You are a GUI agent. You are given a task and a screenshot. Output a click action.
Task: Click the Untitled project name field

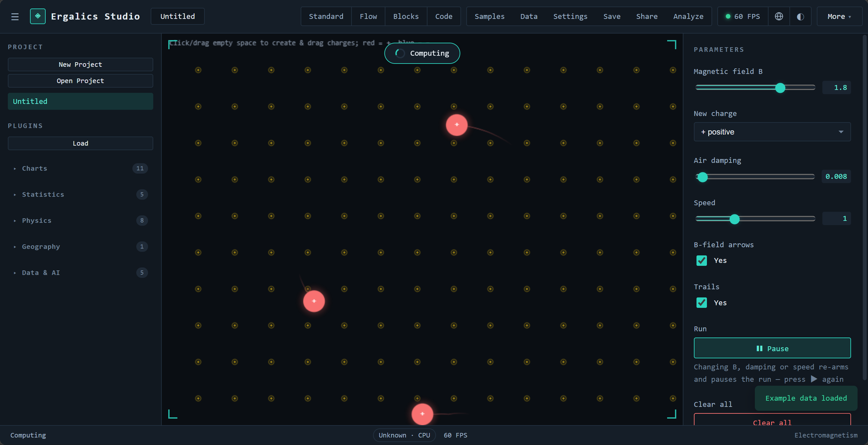click(178, 16)
